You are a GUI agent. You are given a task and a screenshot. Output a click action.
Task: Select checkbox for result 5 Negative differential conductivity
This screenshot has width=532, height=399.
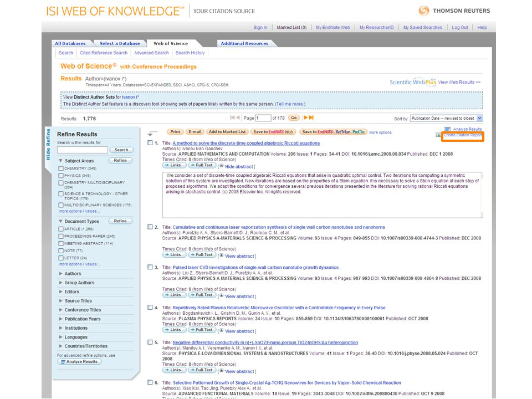(x=150, y=342)
